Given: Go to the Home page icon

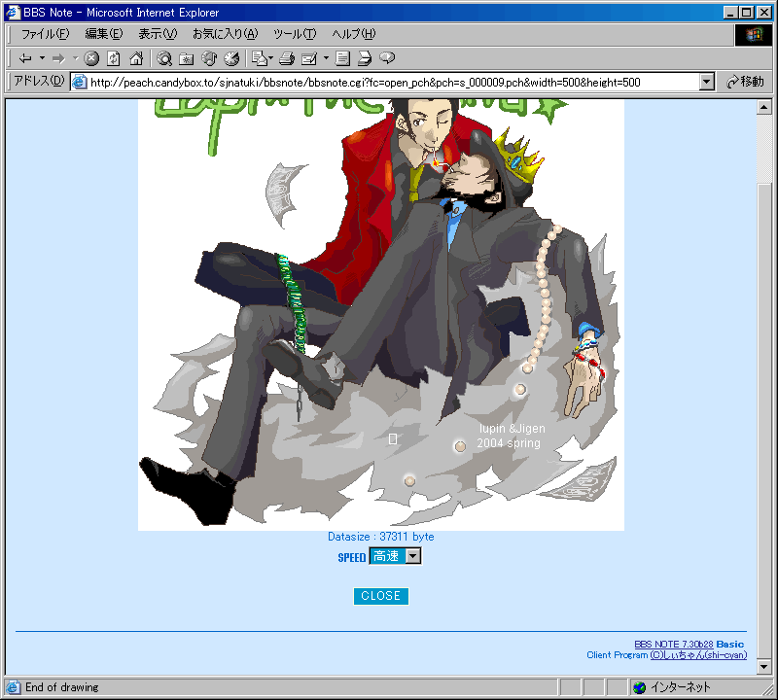Looking at the screenshot, I should pos(136,58).
